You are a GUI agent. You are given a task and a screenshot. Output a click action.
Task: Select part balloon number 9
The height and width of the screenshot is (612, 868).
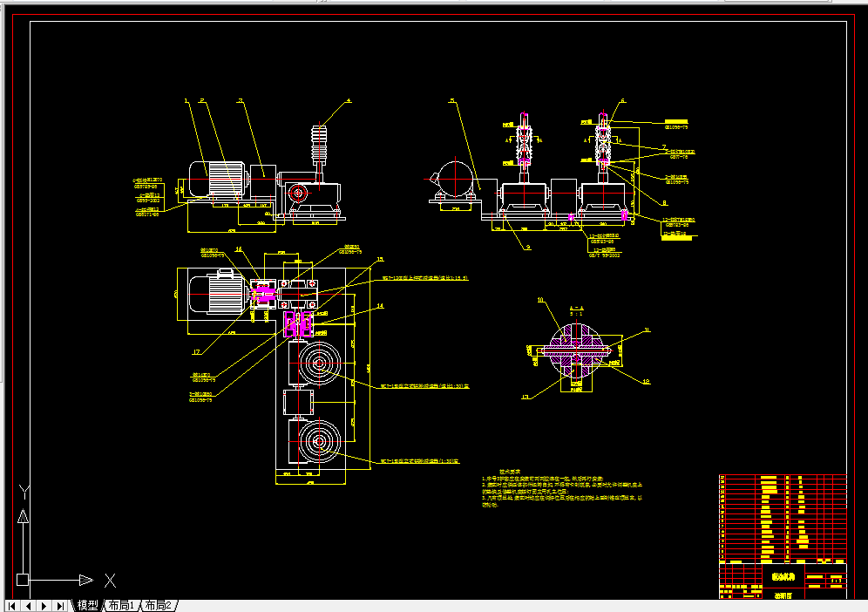pyautogui.click(x=528, y=247)
